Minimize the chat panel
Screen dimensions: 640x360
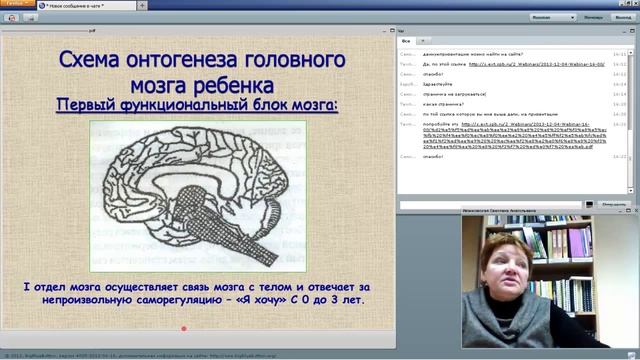[624, 31]
